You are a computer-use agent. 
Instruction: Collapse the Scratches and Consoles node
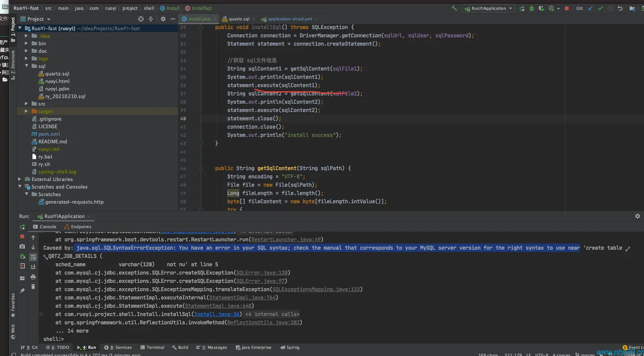(19, 187)
